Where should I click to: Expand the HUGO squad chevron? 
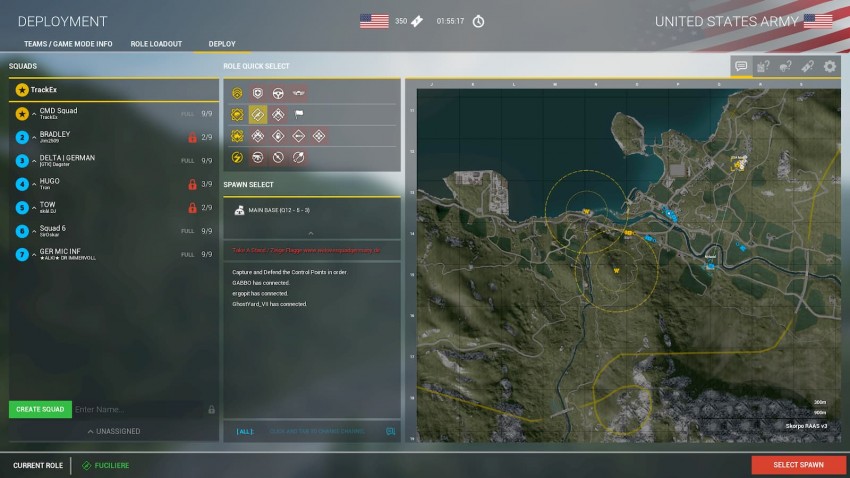tap(34, 184)
